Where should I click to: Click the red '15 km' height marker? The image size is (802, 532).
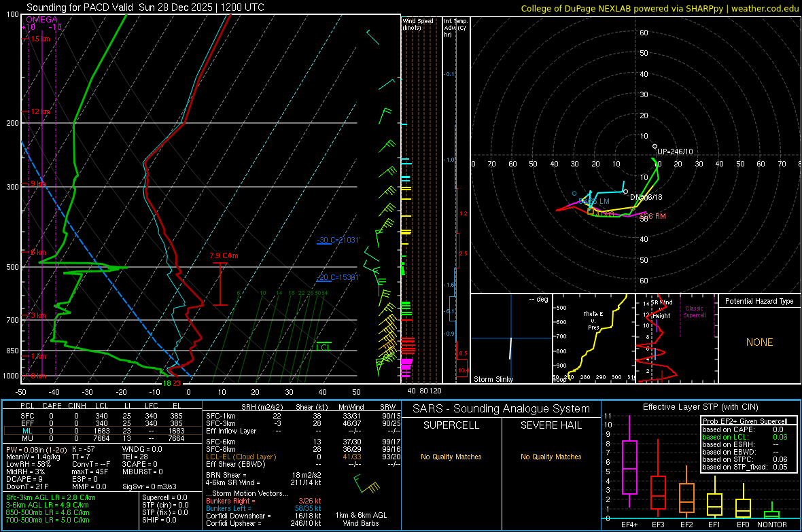40,39
